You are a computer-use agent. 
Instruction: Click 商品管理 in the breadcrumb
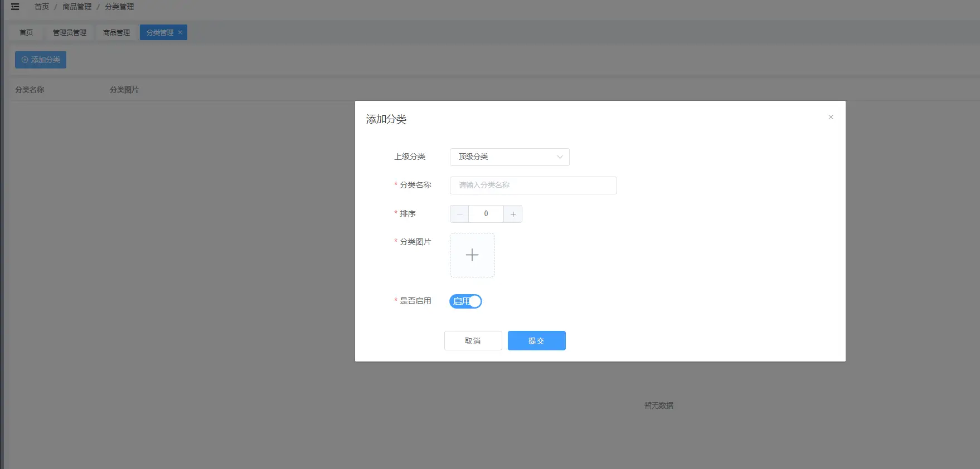[x=77, y=7]
